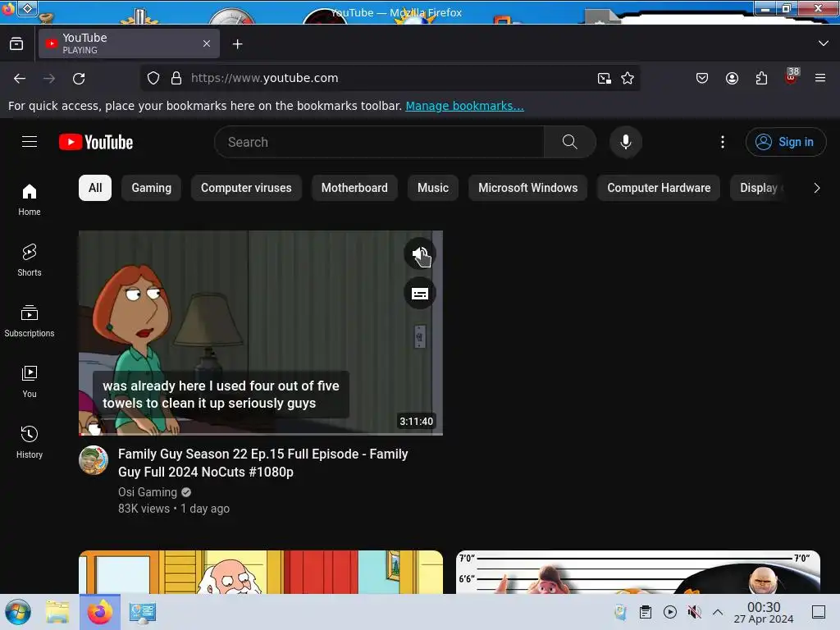The image size is (840, 630).
Task: Focus the YouTube Search field
Action: tap(379, 142)
